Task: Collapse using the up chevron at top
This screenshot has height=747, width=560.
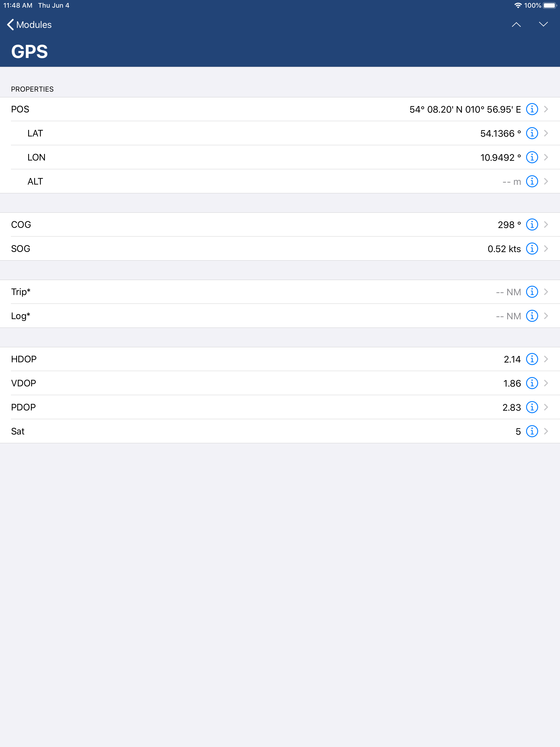Action: [x=517, y=24]
